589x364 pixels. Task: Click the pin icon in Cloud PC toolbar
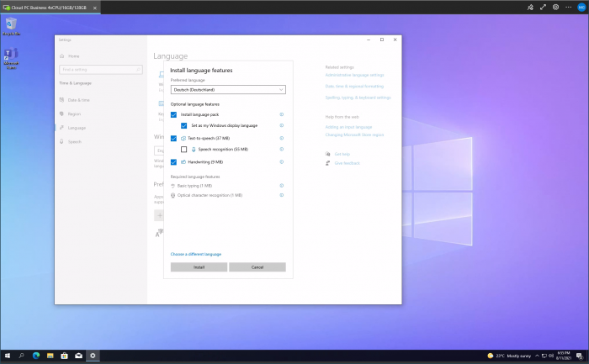530,7
